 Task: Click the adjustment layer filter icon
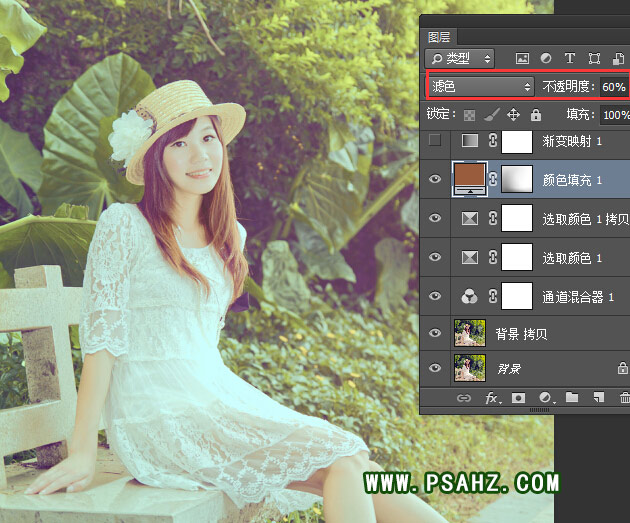(546, 59)
